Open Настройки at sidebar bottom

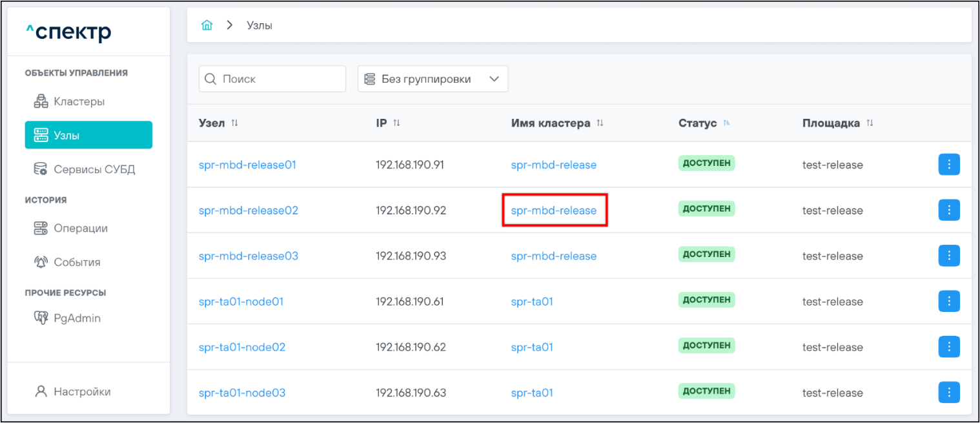(81, 391)
